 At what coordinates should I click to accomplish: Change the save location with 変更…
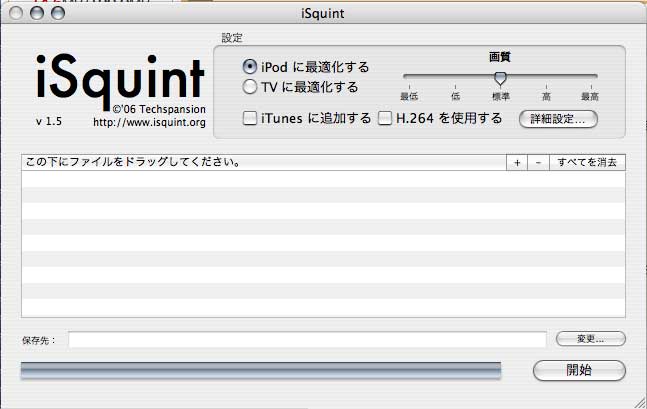coord(590,339)
